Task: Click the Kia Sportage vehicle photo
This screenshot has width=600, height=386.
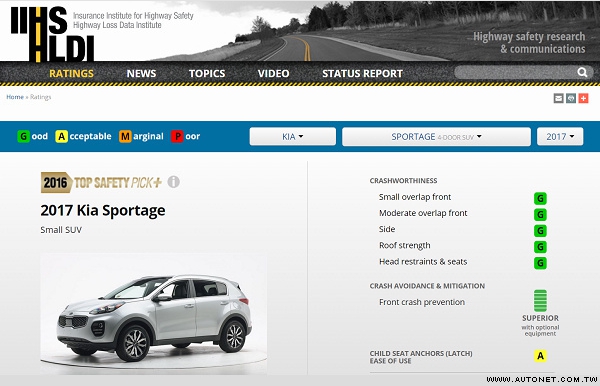Action: 154,313
